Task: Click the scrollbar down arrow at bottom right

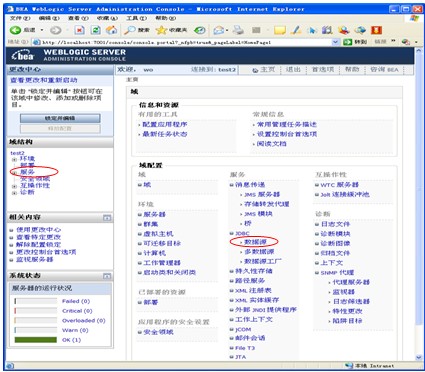Action: tap(419, 357)
